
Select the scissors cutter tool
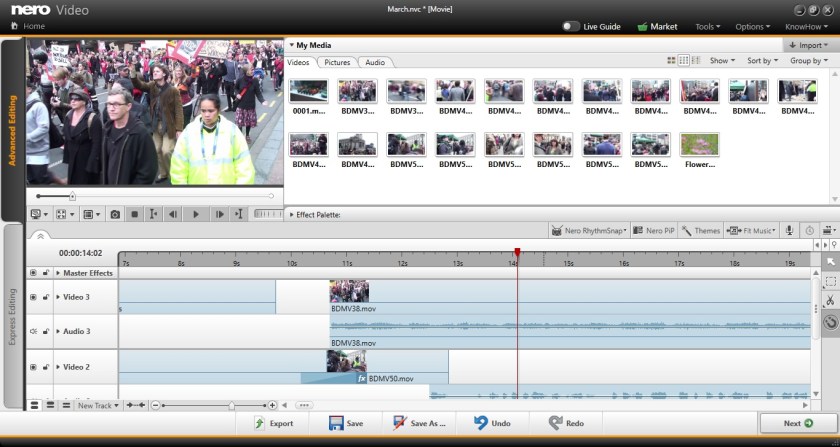[x=829, y=302]
